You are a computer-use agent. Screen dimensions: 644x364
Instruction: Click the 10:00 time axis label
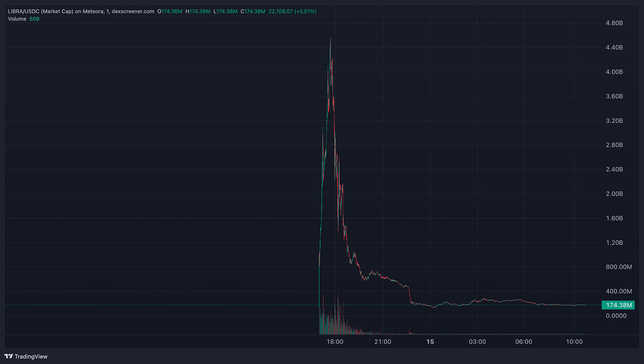(575, 341)
